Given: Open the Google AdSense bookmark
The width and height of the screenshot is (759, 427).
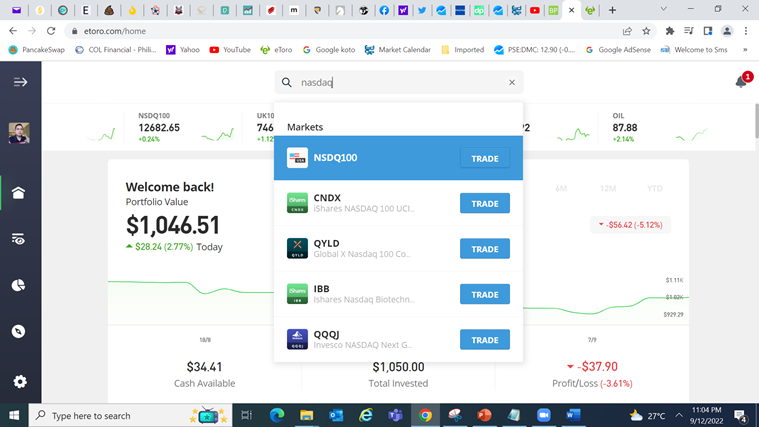Looking at the screenshot, I should click(x=618, y=49).
